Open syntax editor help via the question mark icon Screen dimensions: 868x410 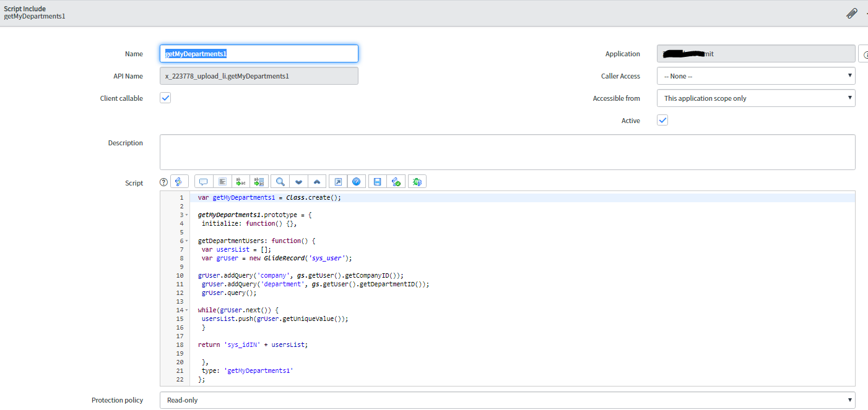tap(163, 181)
